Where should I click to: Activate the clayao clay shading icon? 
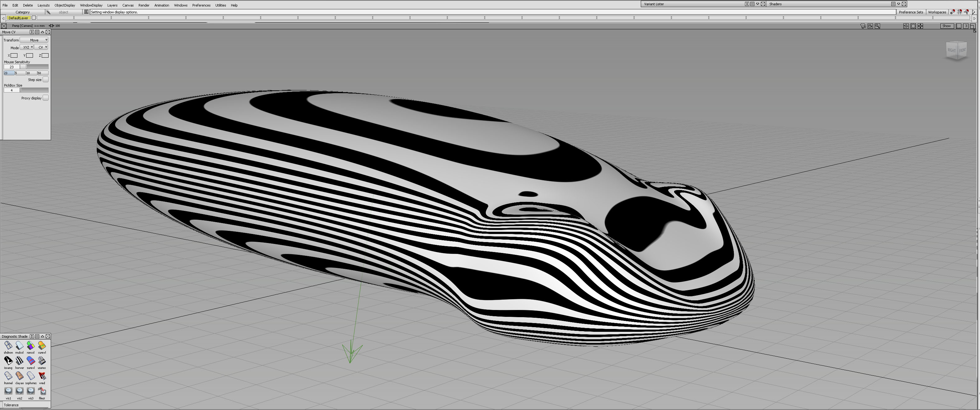[x=19, y=376]
